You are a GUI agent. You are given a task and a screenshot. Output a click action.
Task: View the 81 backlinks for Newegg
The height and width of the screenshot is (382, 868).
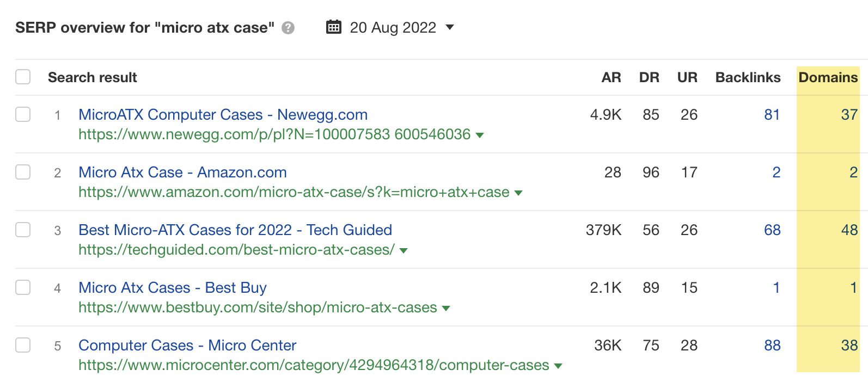[772, 114]
